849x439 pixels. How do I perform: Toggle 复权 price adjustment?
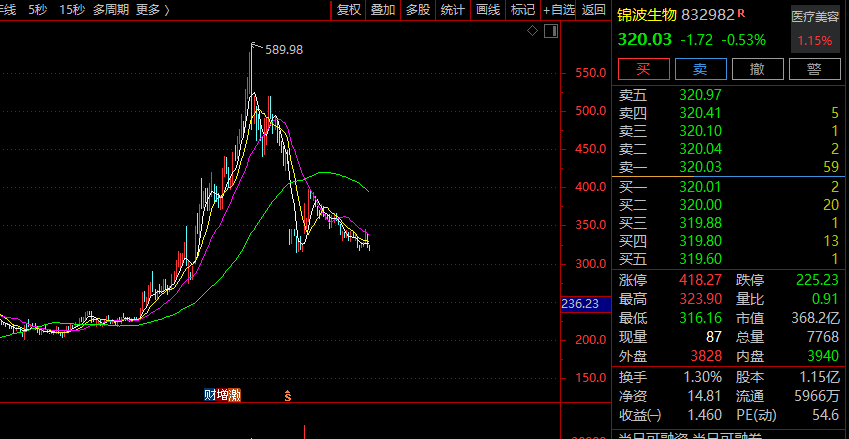pyautogui.click(x=349, y=10)
